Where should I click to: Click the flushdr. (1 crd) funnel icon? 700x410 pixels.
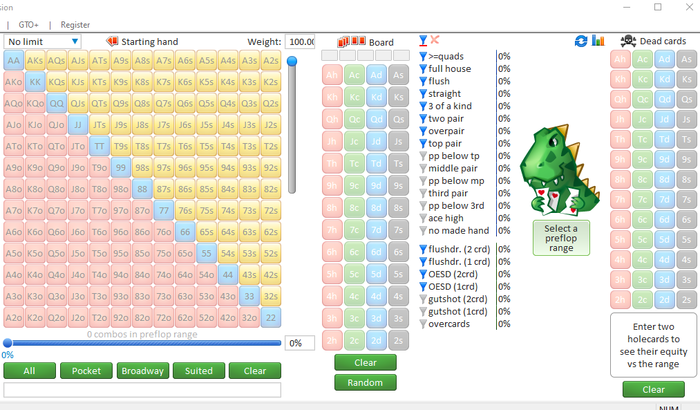pos(423,262)
